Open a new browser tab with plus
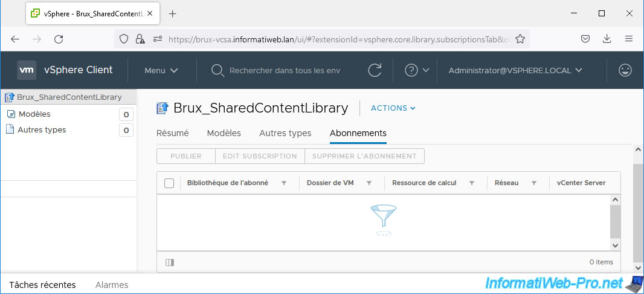Screen dimensions: 644x294 pos(173,13)
